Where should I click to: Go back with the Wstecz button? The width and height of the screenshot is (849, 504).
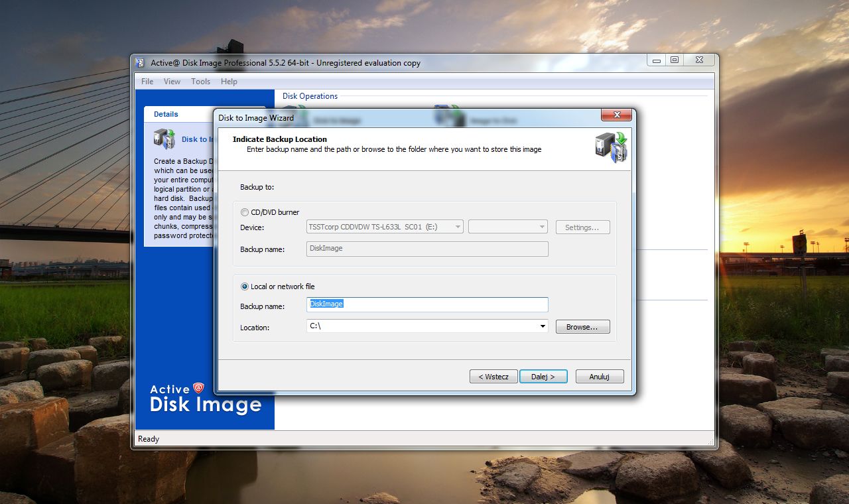(493, 377)
